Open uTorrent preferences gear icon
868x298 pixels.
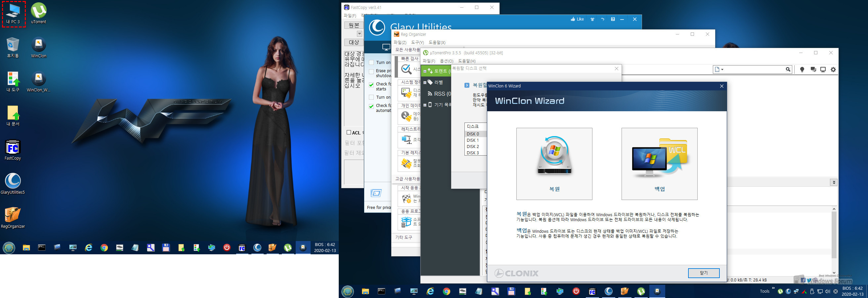(833, 70)
